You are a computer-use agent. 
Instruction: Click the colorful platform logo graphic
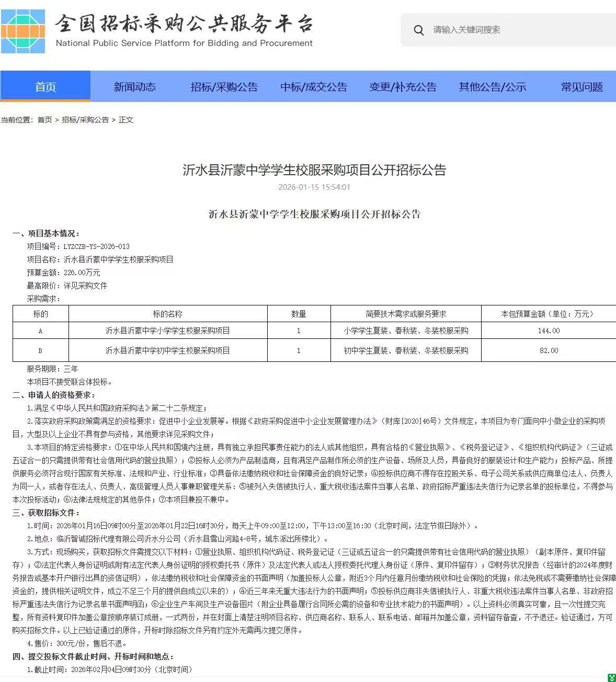pos(23,31)
